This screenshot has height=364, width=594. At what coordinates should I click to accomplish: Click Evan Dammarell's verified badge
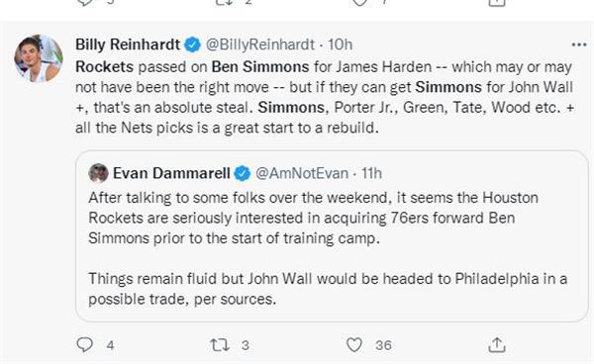tap(243, 174)
